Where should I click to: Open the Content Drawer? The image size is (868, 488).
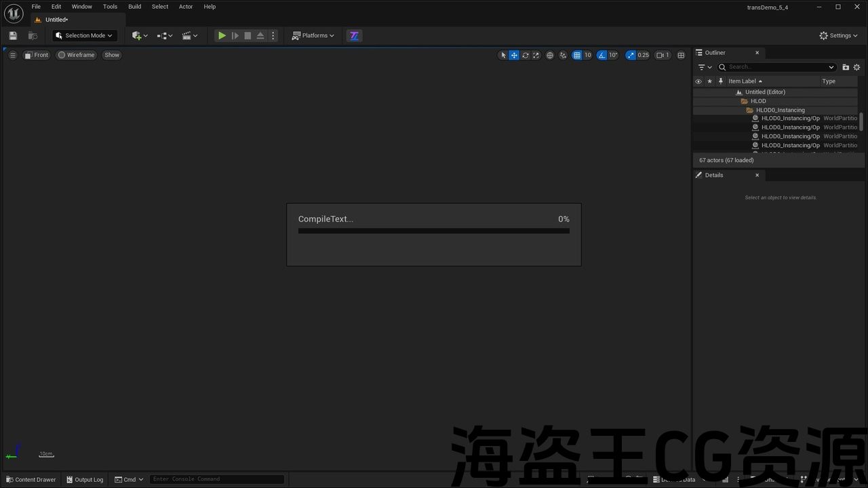coord(31,479)
